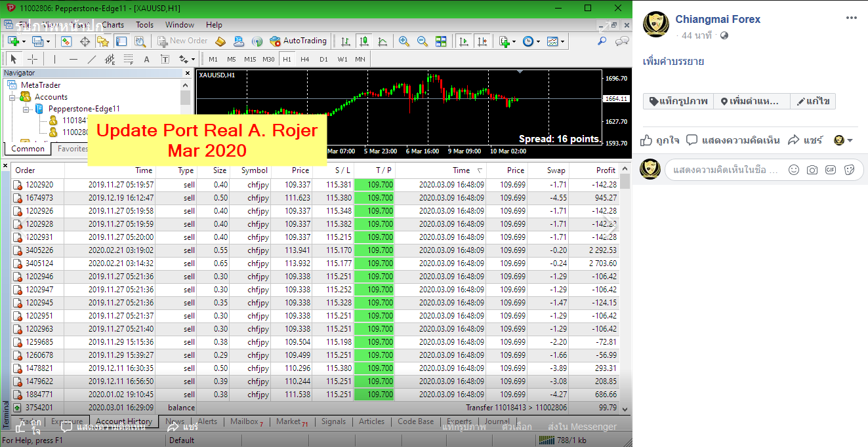Screen dimensions: 868x447
Task: Switch chart to M1 timeframe
Action: [x=213, y=59]
